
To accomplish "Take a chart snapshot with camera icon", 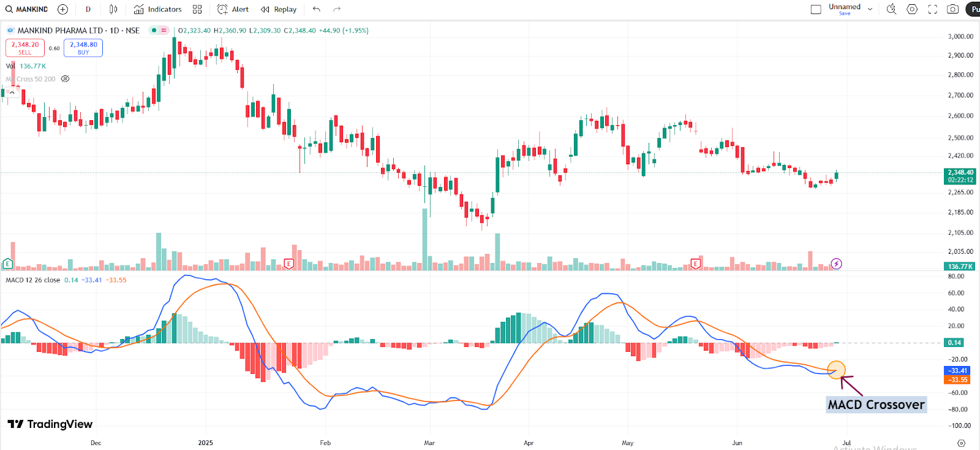I will point(952,9).
